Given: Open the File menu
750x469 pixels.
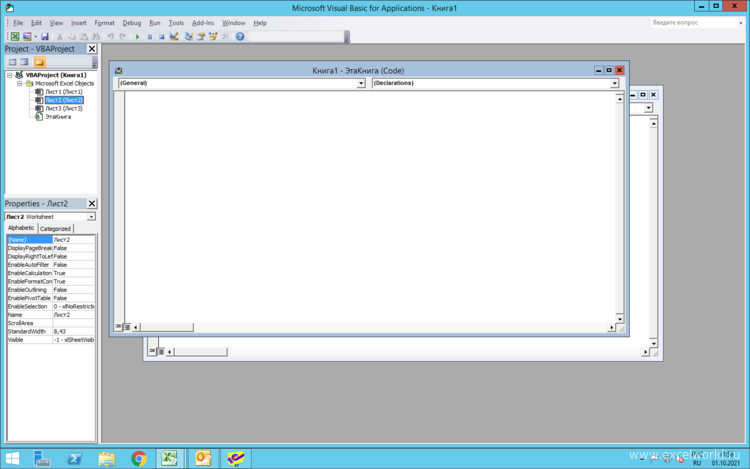Looking at the screenshot, I should (x=18, y=23).
